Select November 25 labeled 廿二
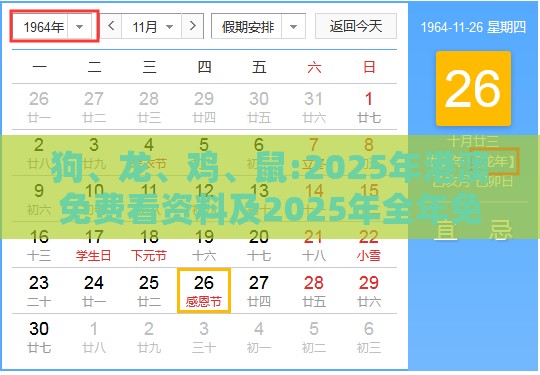Viewport: 540px width, 375px height. [x=149, y=291]
